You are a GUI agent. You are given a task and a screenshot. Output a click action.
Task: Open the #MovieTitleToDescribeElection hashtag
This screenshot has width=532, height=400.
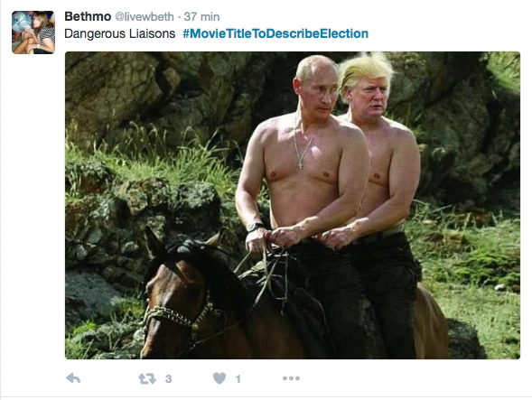pos(275,33)
